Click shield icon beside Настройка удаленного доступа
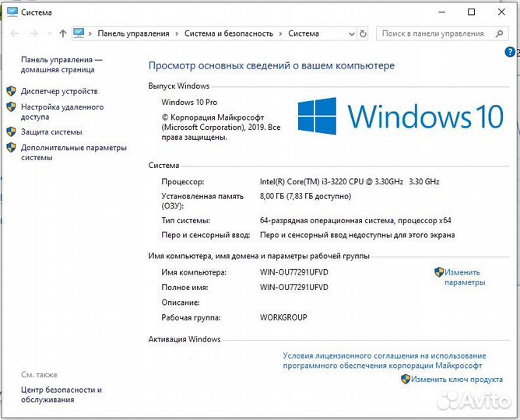Viewport: 520px width, 420px height. coord(11,107)
